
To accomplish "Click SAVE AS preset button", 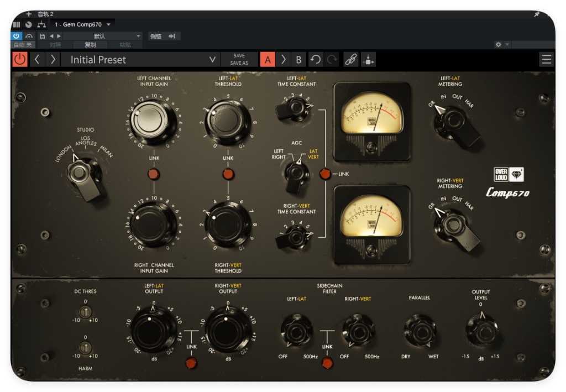I will (x=239, y=63).
